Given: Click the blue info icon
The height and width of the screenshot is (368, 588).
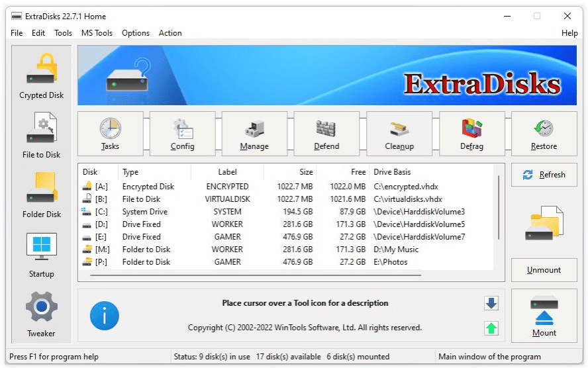Looking at the screenshot, I should (x=104, y=316).
